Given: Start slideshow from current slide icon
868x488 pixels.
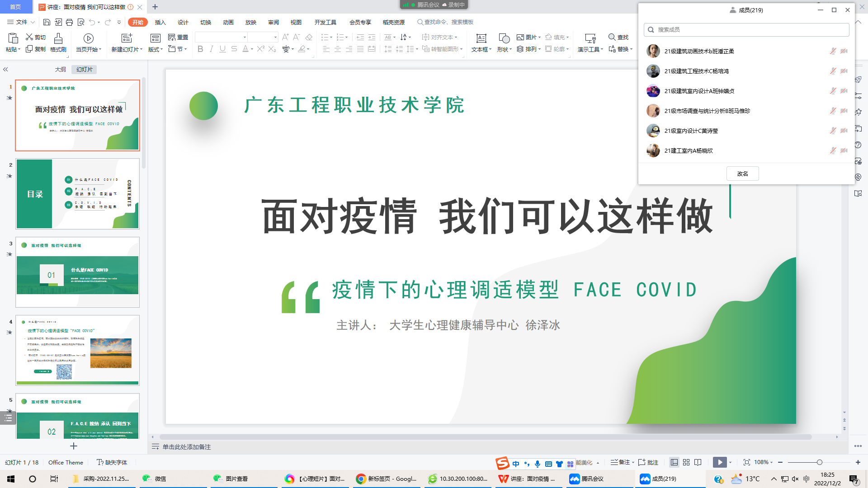Looking at the screenshot, I should click(89, 39).
